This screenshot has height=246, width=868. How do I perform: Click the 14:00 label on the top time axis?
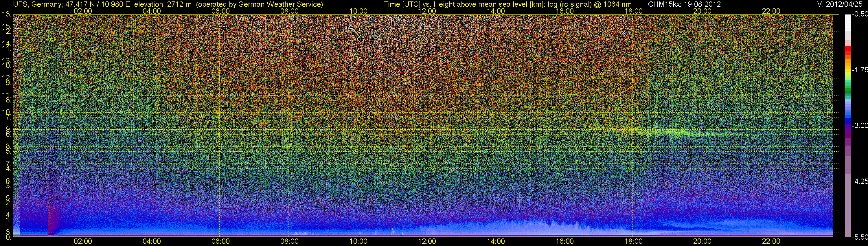(x=496, y=11)
